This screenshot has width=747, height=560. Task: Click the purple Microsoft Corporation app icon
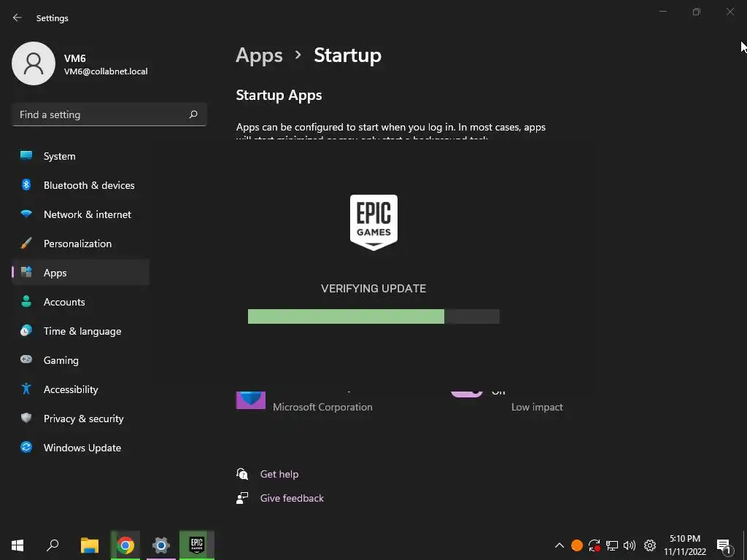[251, 400]
